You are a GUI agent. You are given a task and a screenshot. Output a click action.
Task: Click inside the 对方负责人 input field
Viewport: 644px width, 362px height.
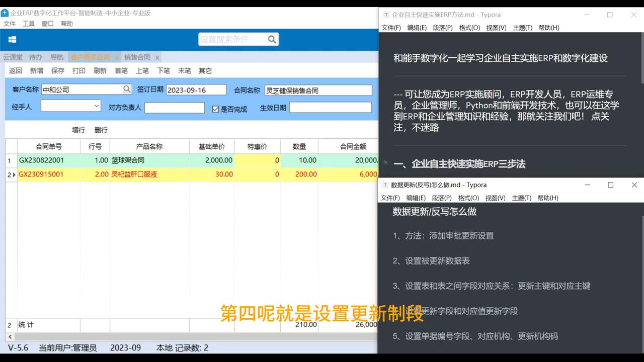[x=174, y=107]
